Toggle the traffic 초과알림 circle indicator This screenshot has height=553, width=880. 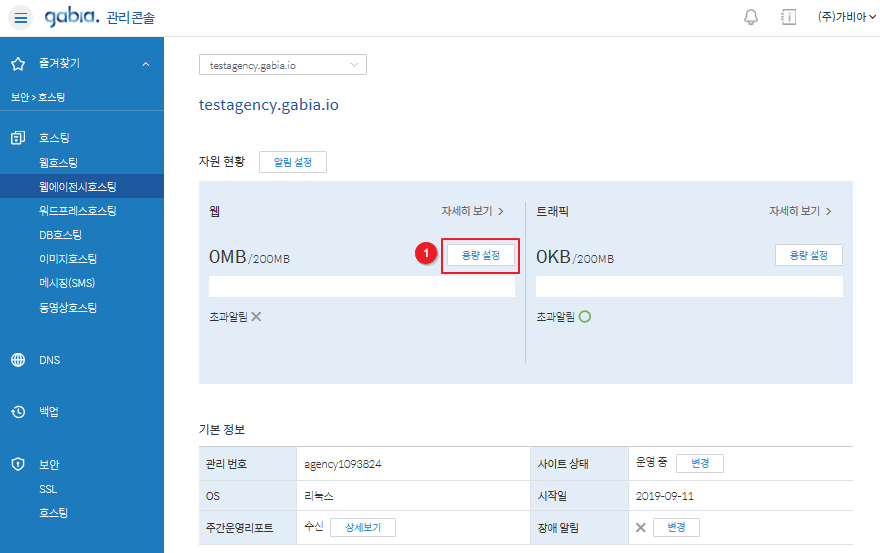point(585,317)
